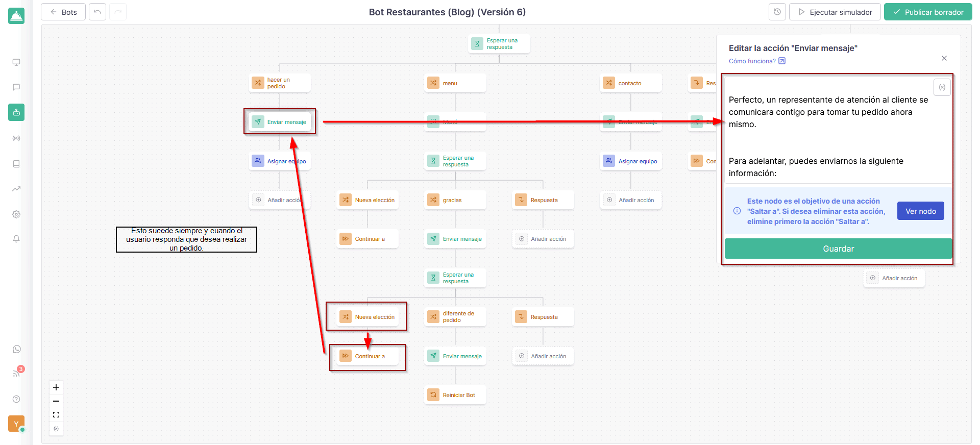Open the help question mark icon

(x=16, y=399)
